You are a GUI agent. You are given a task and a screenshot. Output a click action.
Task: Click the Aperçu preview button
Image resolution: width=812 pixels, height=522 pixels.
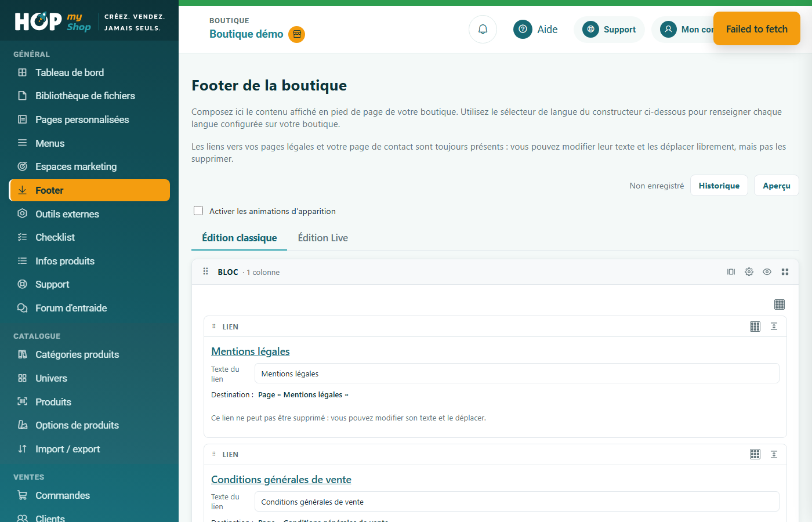click(777, 186)
